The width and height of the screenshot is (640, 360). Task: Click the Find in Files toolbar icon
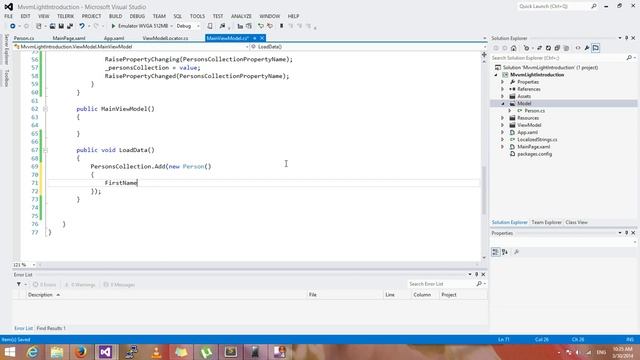coord(222,26)
